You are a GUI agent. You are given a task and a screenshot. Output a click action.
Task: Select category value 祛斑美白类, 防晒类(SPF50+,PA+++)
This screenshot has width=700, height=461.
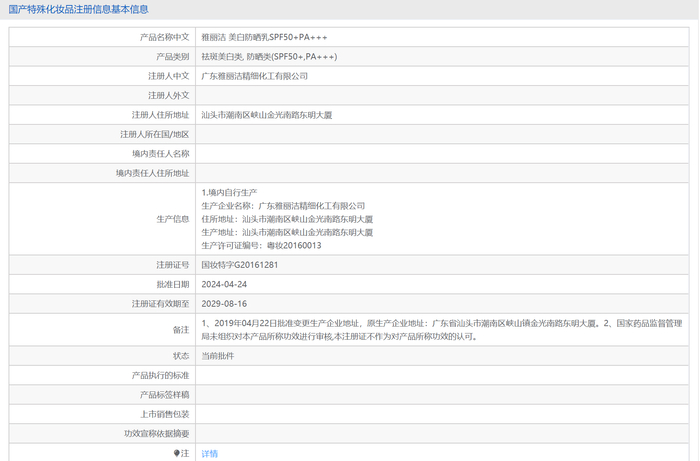click(269, 57)
